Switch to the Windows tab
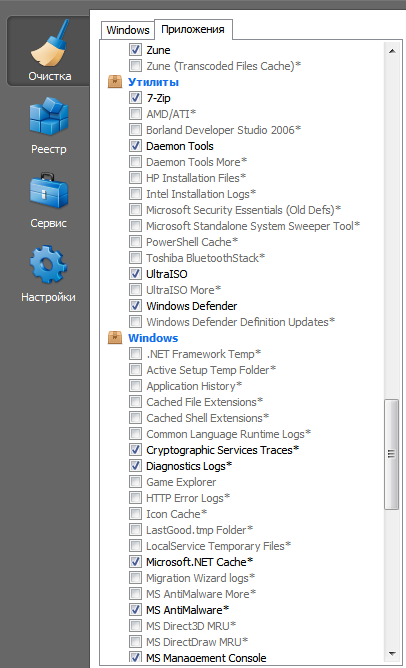Image resolution: width=406 pixels, height=668 pixels. click(x=128, y=30)
